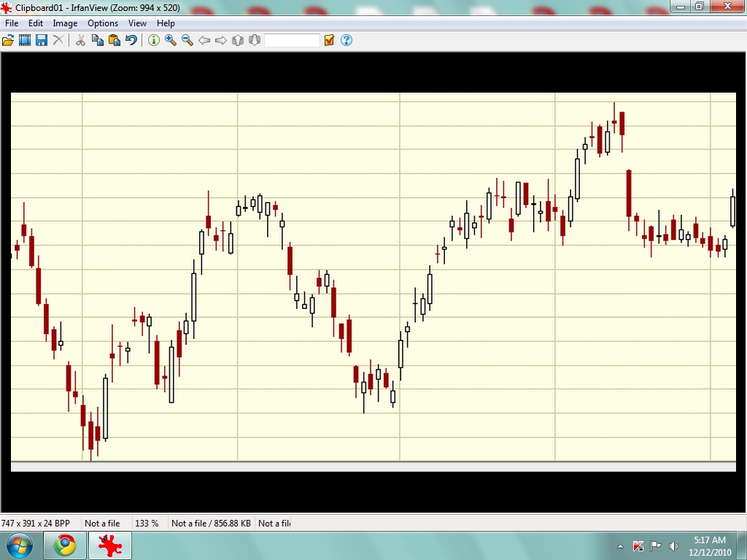Click the Next image right arrow
This screenshot has height=560, width=747.
point(221,41)
